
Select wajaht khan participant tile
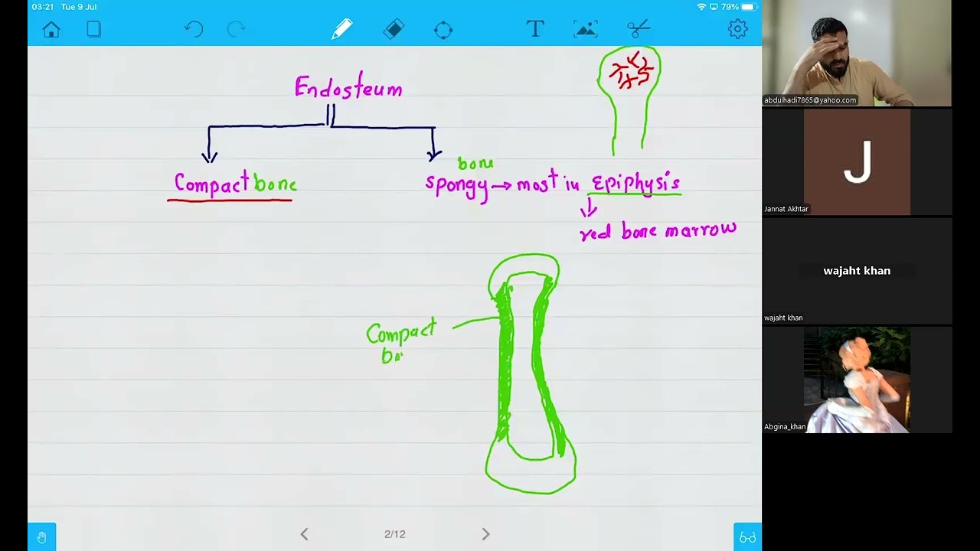[857, 271]
